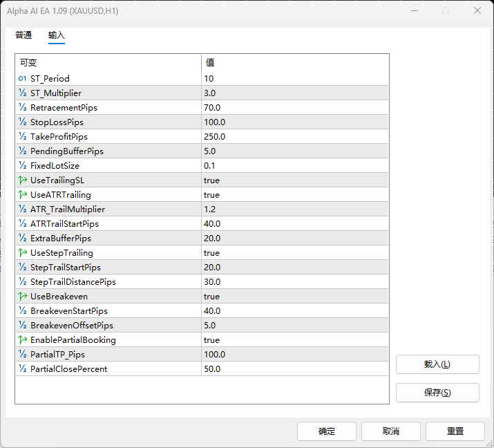Reset inputs with the 重置 button

tap(455, 431)
